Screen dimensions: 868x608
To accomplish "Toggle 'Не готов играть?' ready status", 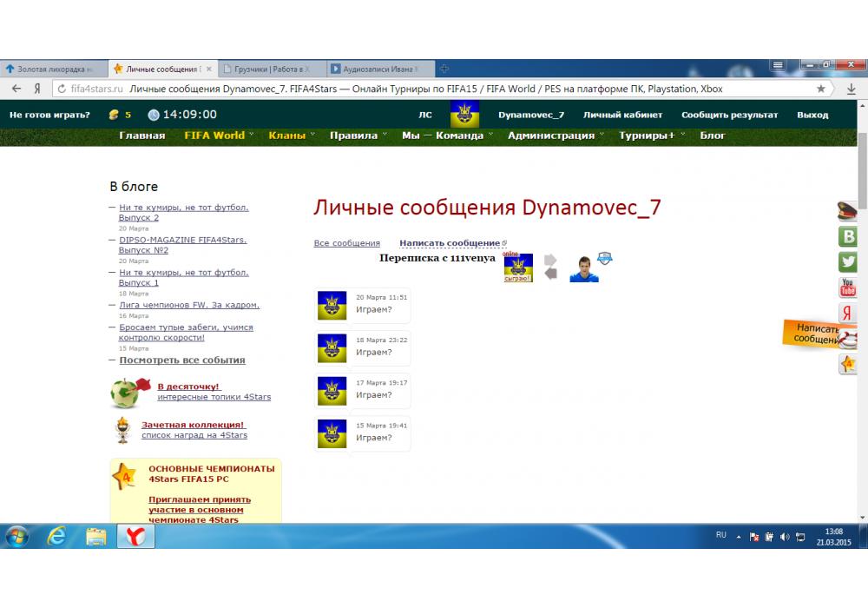I will tap(49, 115).
